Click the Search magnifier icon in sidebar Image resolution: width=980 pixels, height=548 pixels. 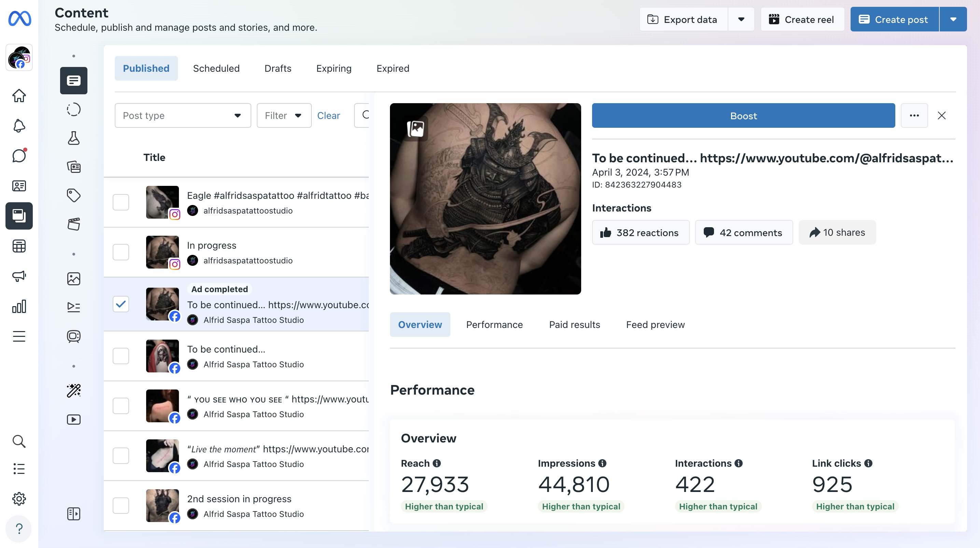coord(19,441)
